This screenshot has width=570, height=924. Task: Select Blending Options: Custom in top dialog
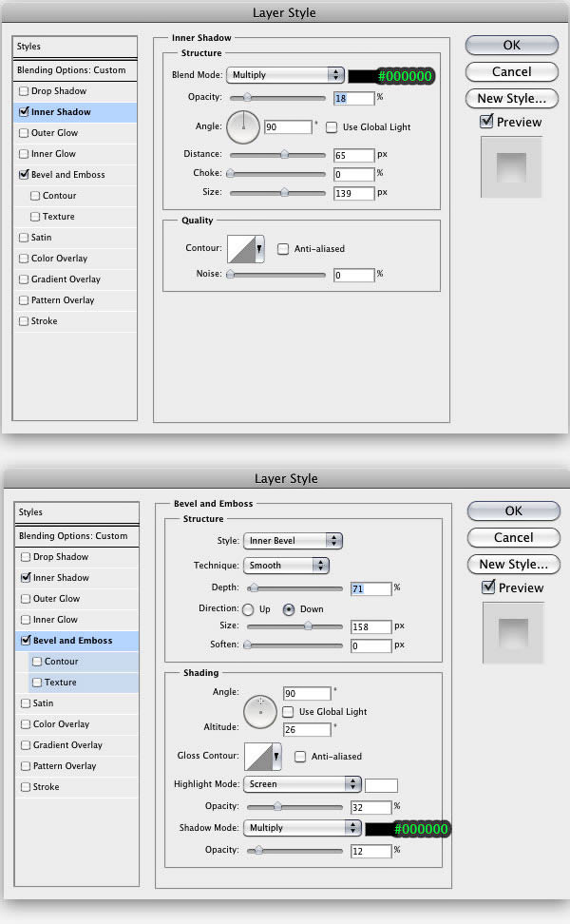[x=75, y=70]
